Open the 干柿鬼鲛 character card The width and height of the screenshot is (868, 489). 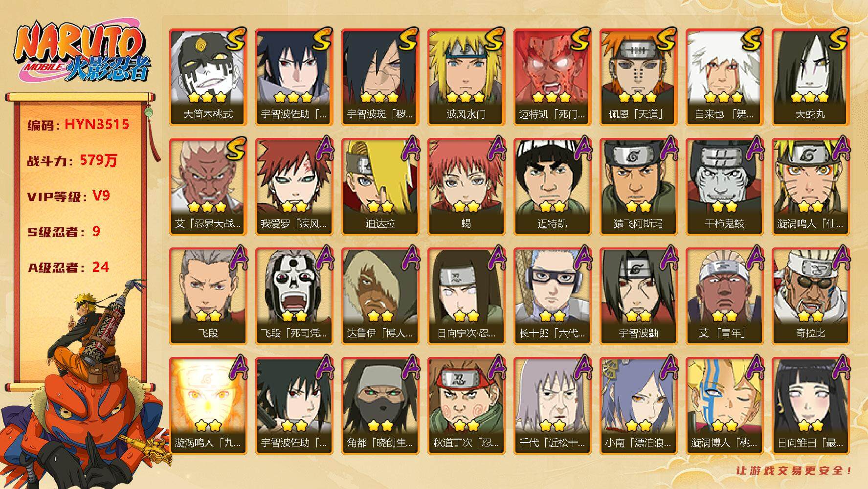click(724, 186)
